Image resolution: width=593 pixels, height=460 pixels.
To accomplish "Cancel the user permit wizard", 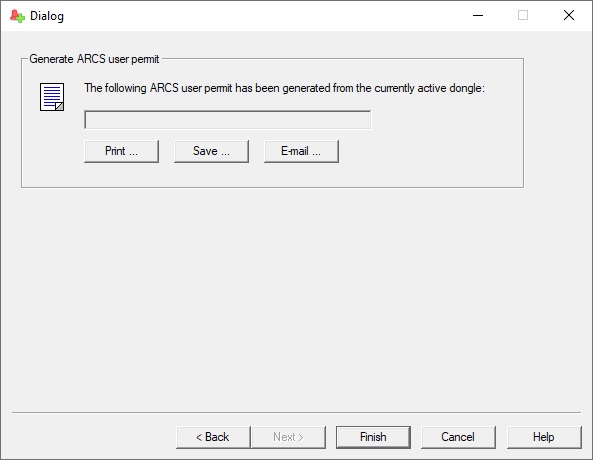I will click(x=458, y=437).
